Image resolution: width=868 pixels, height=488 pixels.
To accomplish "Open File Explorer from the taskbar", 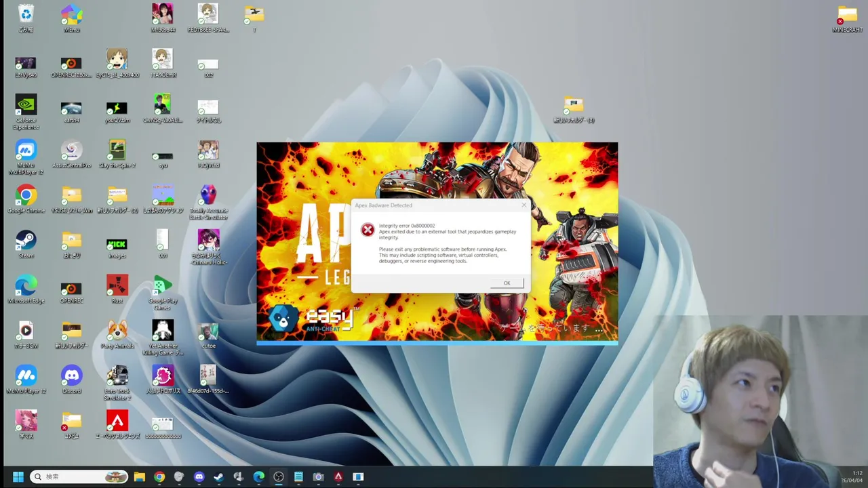I will pyautogui.click(x=139, y=476).
